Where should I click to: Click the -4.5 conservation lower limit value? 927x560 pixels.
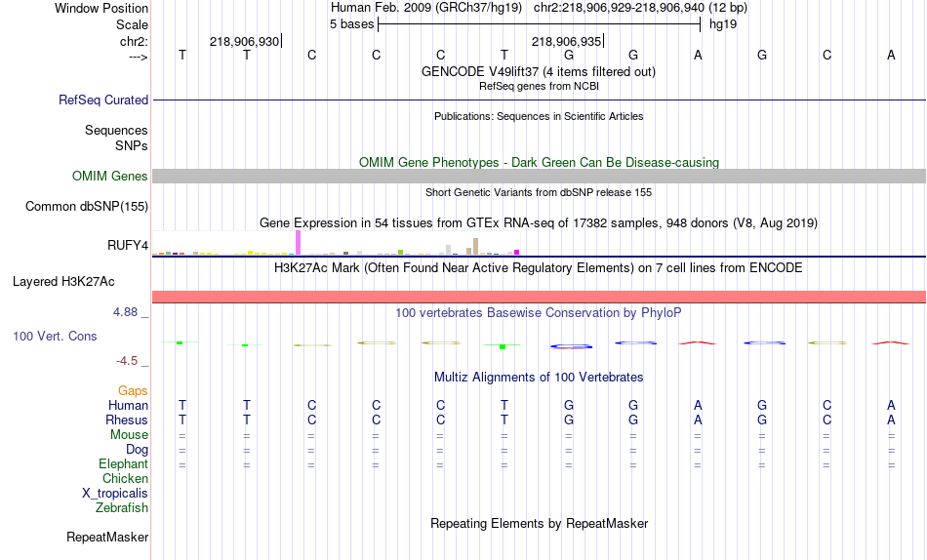pos(127,361)
